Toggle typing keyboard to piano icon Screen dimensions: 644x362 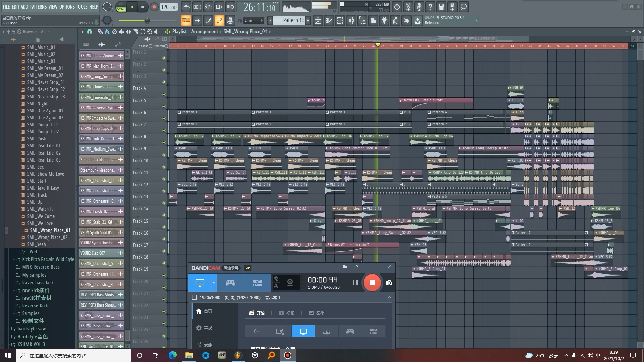click(x=186, y=21)
